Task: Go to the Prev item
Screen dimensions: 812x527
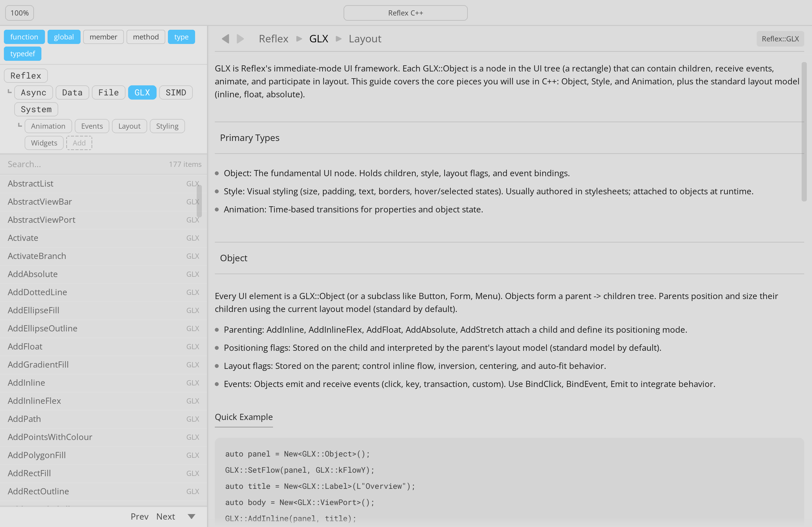Action: pyautogui.click(x=139, y=516)
